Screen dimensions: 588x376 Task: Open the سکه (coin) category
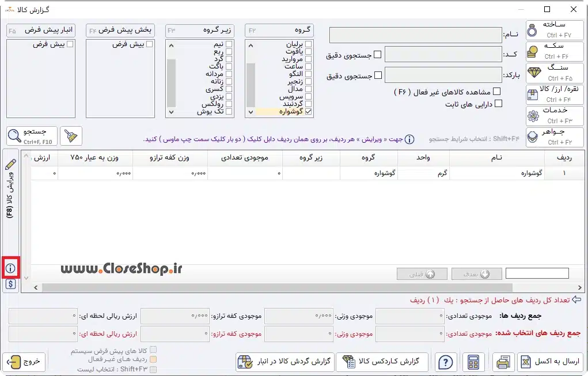coord(555,51)
